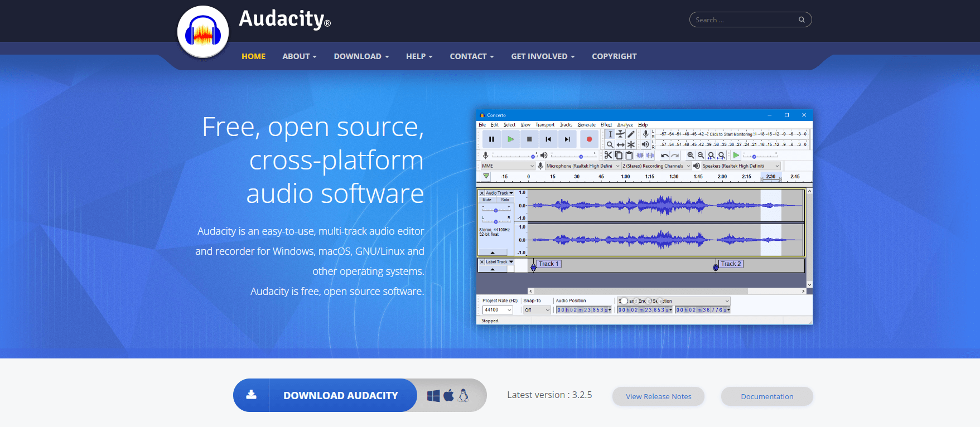Expand the GET INVOLVED navigation dropdown
980x427 pixels.
(x=543, y=56)
